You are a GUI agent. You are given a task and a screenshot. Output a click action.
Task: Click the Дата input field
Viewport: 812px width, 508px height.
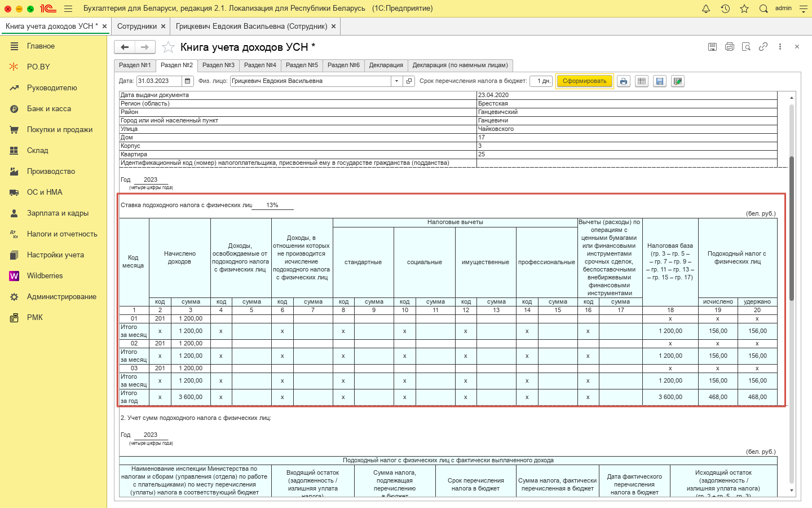(159, 81)
